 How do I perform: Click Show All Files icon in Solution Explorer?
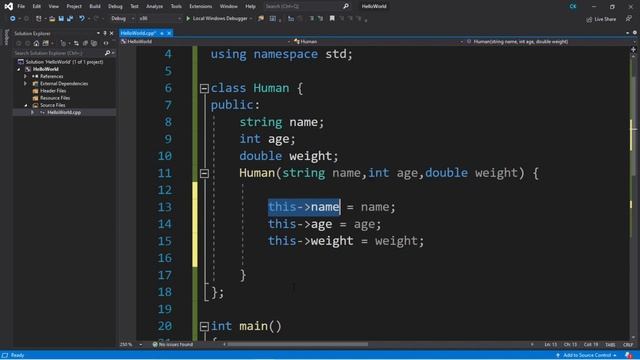point(94,43)
